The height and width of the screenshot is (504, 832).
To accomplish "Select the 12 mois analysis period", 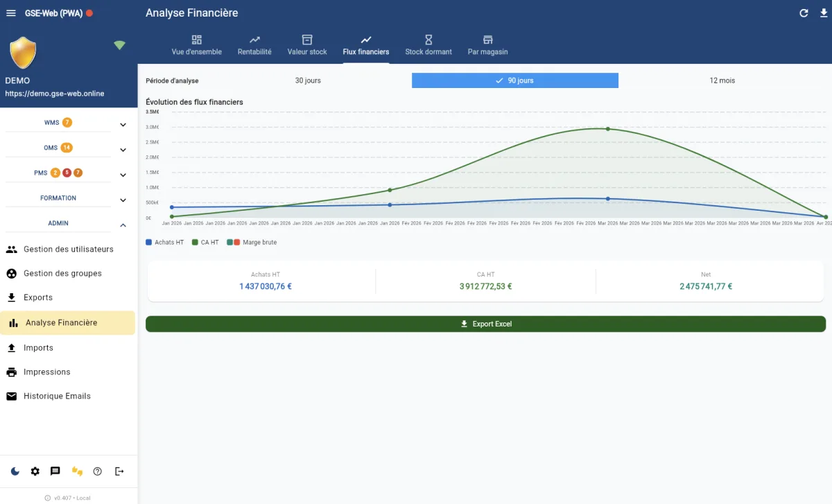I will [723, 80].
